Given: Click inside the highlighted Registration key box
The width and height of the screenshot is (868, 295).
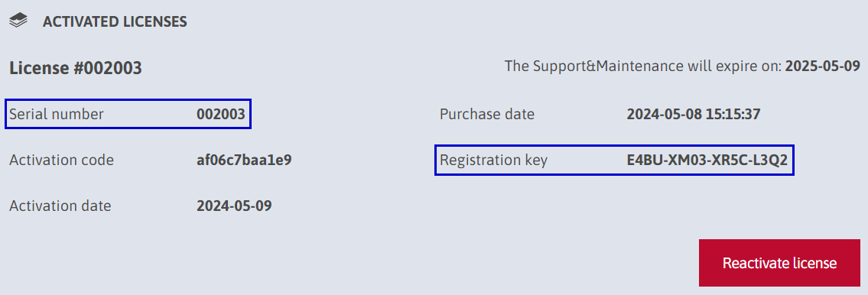Looking at the screenshot, I should (x=614, y=160).
